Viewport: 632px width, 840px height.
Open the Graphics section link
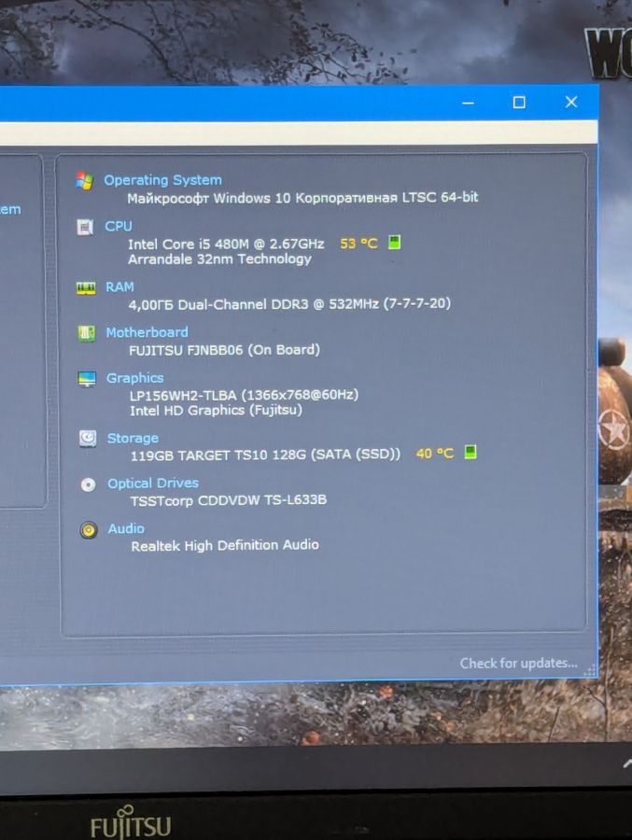pyautogui.click(x=135, y=378)
